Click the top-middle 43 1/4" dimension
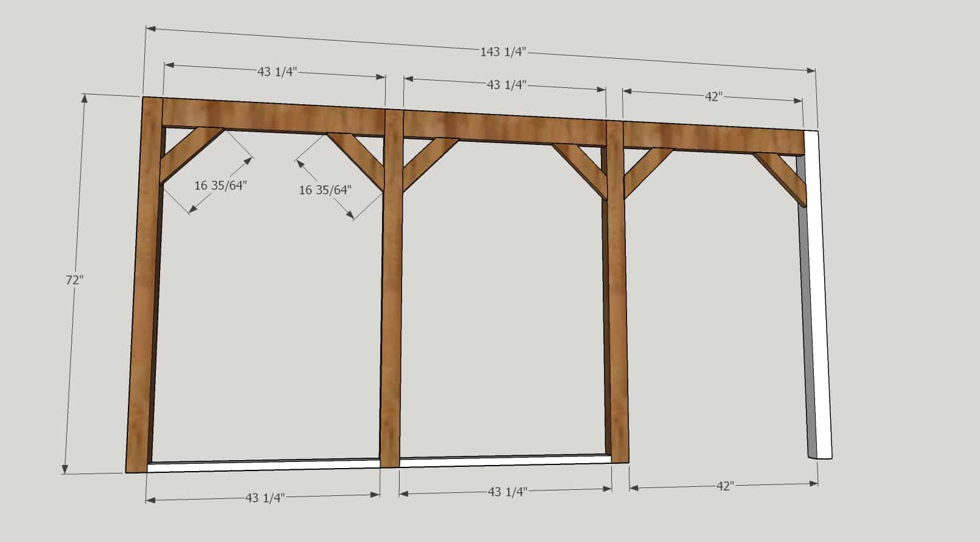Image resolution: width=980 pixels, height=542 pixels. click(506, 85)
